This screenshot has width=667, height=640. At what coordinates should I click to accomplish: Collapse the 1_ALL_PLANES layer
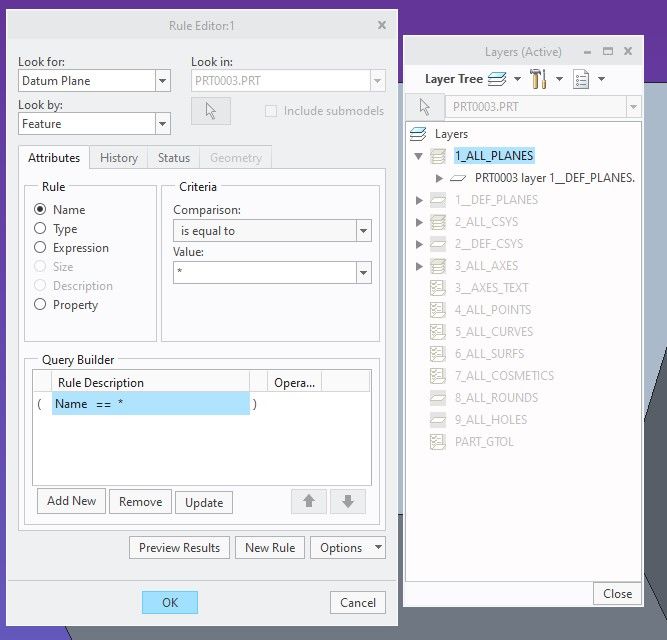point(418,156)
